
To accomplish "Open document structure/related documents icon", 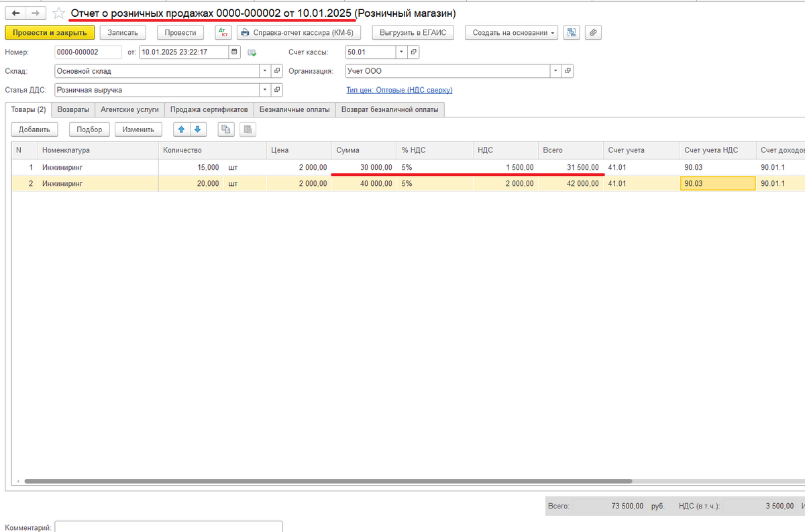I will (x=571, y=33).
